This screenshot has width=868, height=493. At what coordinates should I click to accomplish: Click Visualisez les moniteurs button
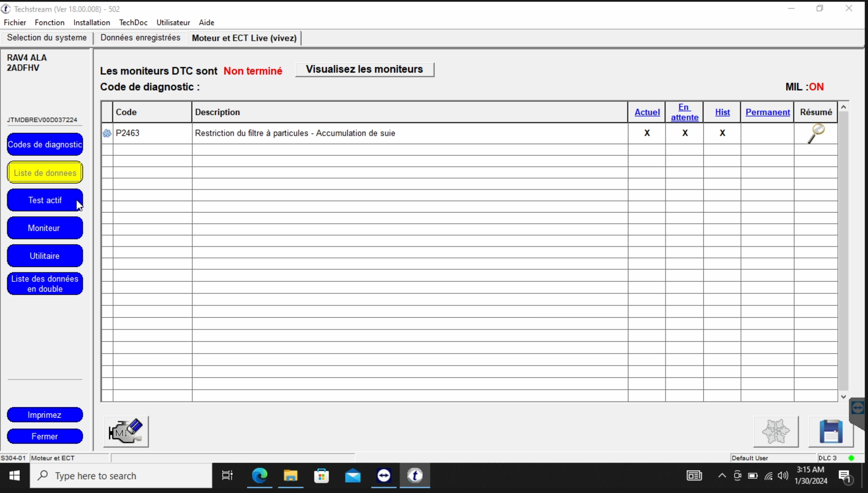(364, 69)
